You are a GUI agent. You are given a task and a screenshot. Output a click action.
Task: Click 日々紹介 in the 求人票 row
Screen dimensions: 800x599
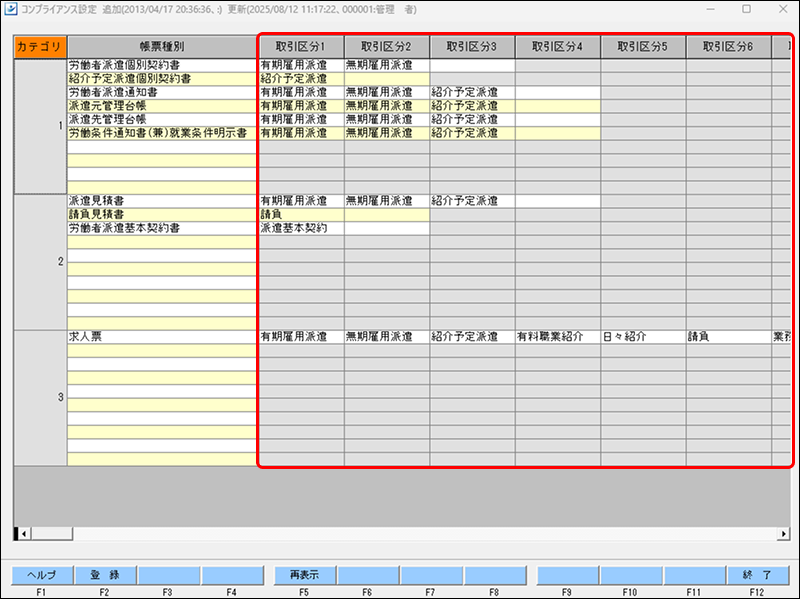click(x=643, y=337)
